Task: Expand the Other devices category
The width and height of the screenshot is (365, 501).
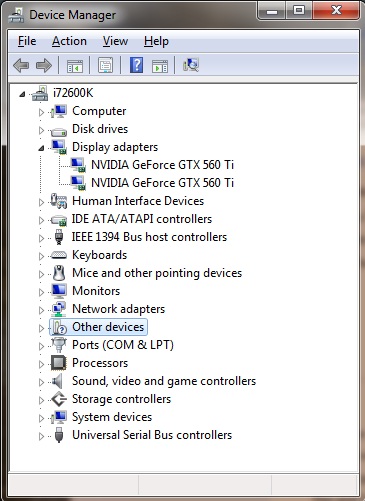Action: pyautogui.click(x=41, y=328)
